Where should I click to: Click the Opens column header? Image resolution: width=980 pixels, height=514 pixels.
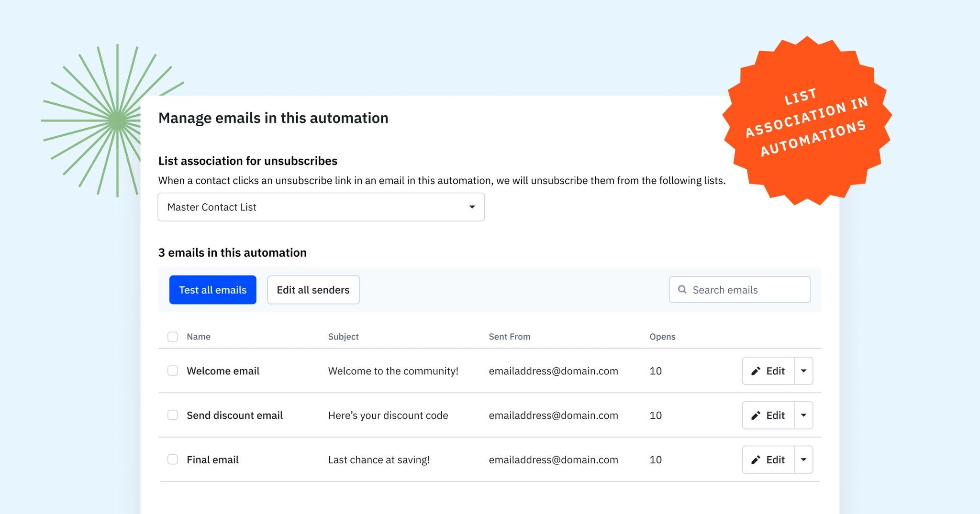(662, 337)
